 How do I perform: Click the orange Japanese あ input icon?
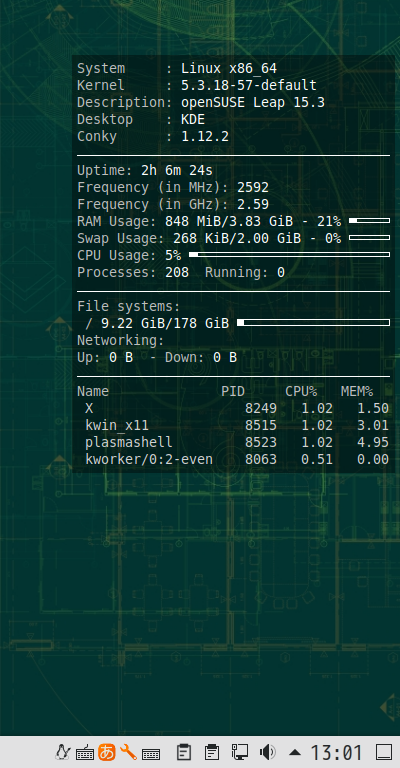(106, 752)
